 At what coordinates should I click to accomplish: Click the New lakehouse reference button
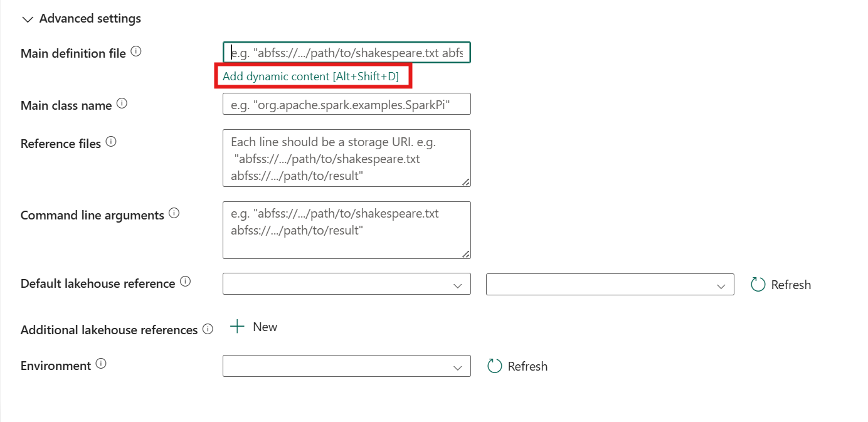pyautogui.click(x=254, y=327)
